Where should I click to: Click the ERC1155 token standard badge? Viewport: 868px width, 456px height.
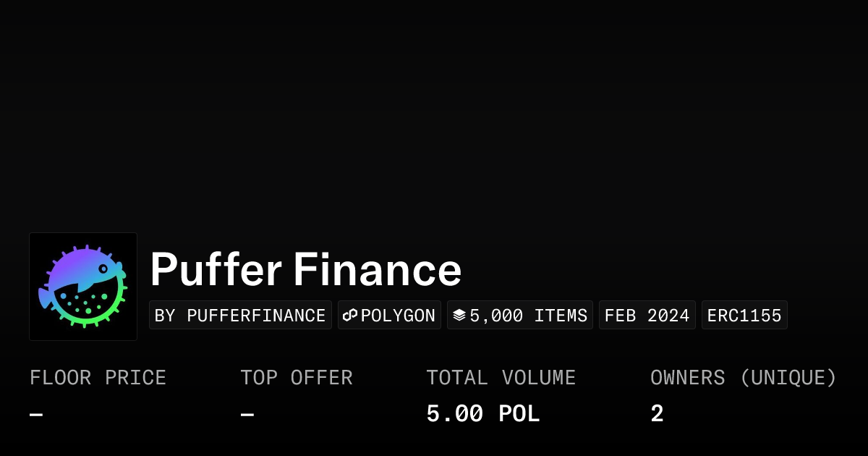[744, 316]
